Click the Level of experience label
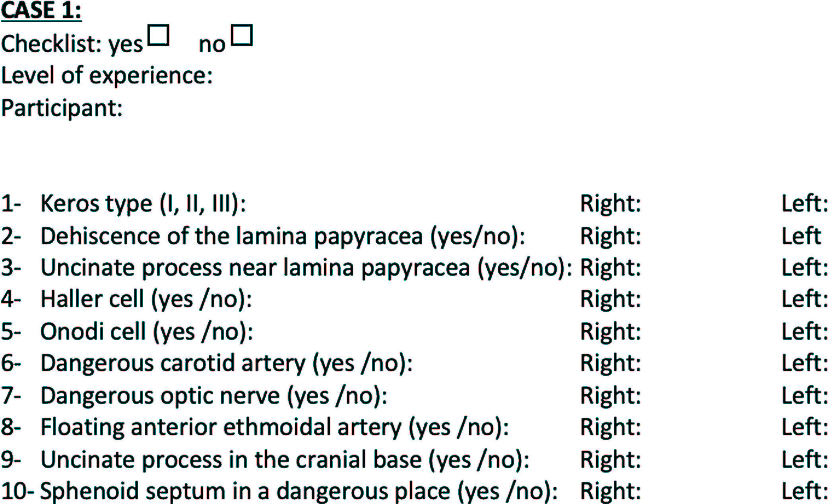This screenshot has width=828, height=504. 107,75
